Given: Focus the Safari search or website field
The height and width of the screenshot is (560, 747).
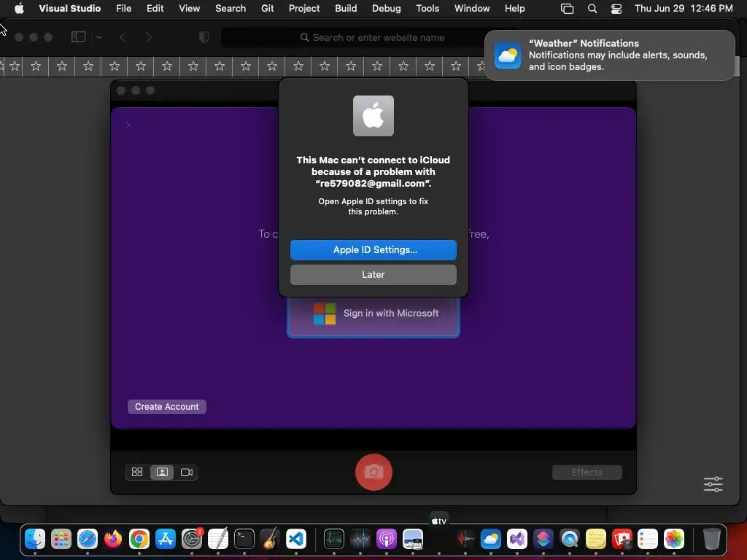Looking at the screenshot, I should click(371, 38).
